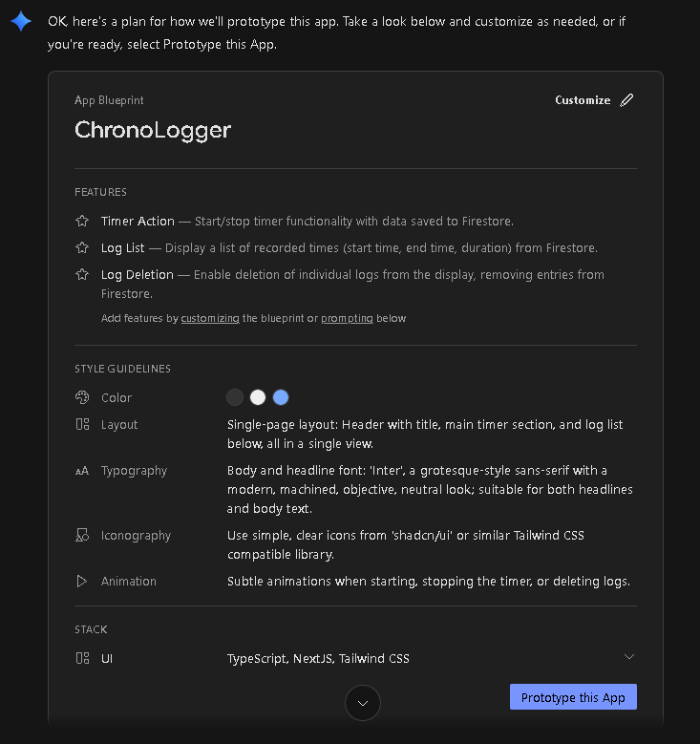The width and height of the screenshot is (700, 744).
Task: Click the UI label under Stack
Action: coord(107,659)
